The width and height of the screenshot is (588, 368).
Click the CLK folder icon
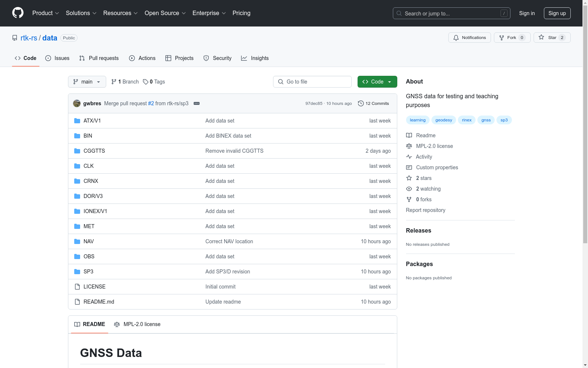tap(77, 166)
